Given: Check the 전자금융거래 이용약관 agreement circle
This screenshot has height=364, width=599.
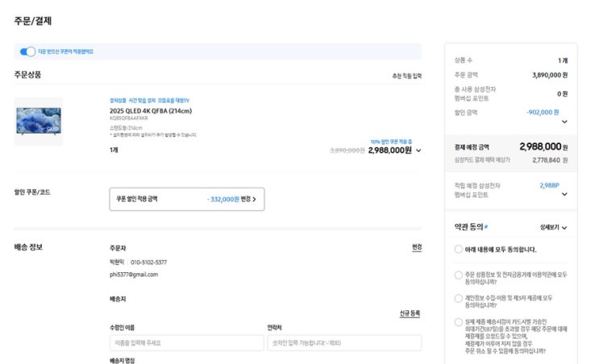Looking at the screenshot, I should (459, 275).
